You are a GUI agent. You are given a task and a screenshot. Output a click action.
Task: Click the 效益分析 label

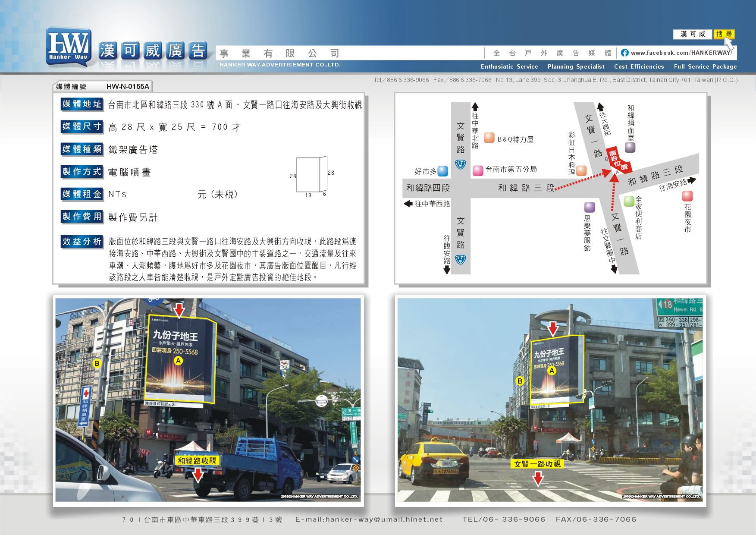tap(82, 242)
